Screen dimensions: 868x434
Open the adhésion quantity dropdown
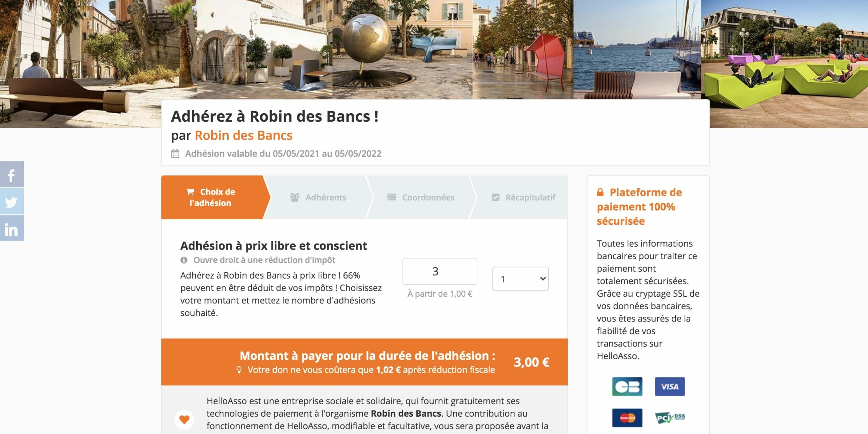pyautogui.click(x=520, y=279)
